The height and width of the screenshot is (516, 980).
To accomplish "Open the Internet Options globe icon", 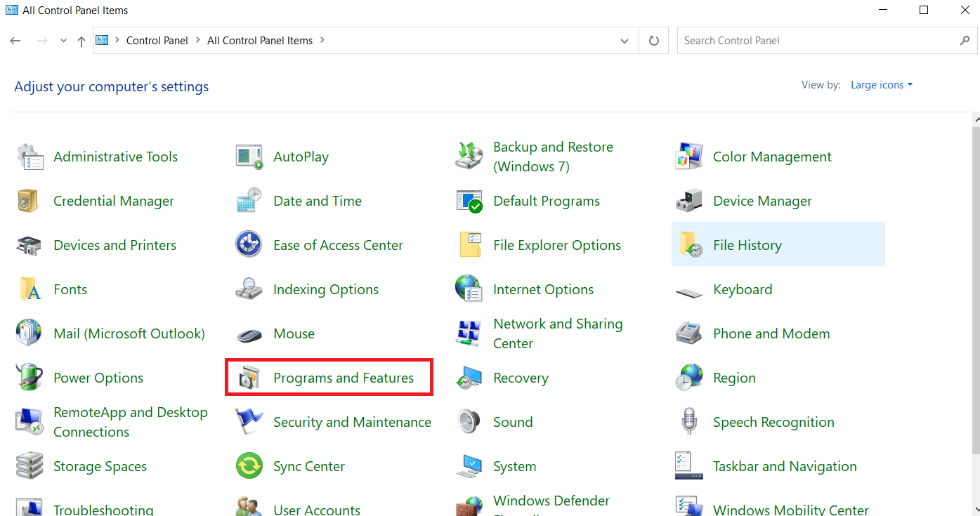I will (469, 289).
